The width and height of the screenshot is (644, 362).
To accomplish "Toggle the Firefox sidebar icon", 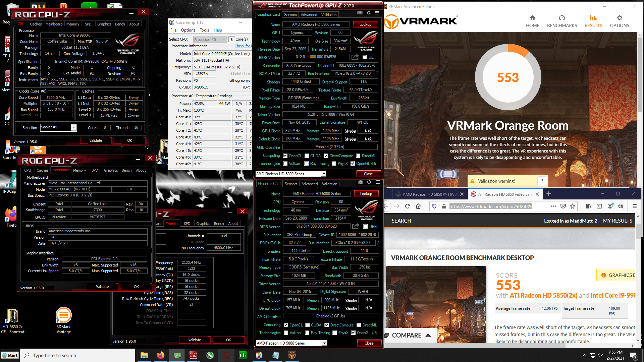I will tap(599, 206).
